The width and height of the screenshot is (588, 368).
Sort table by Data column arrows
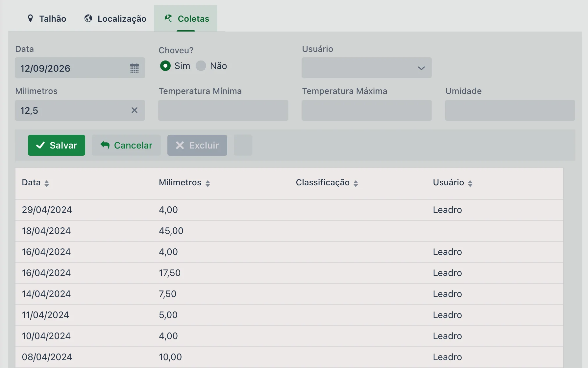click(x=47, y=183)
